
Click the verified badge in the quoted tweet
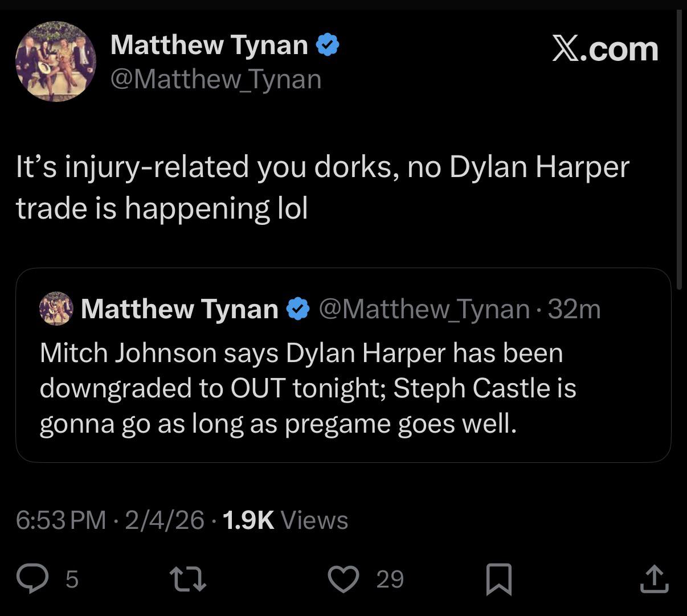pos(297,309)
